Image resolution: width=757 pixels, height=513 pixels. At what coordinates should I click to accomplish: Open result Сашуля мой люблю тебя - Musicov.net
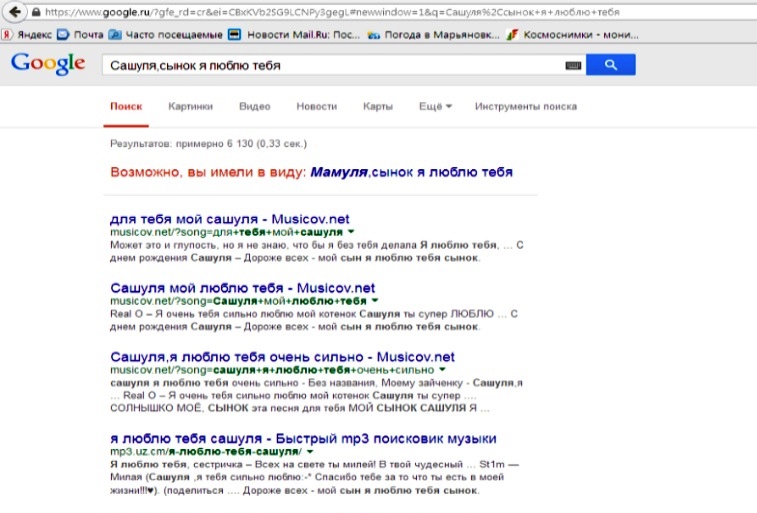coord(242,288)
